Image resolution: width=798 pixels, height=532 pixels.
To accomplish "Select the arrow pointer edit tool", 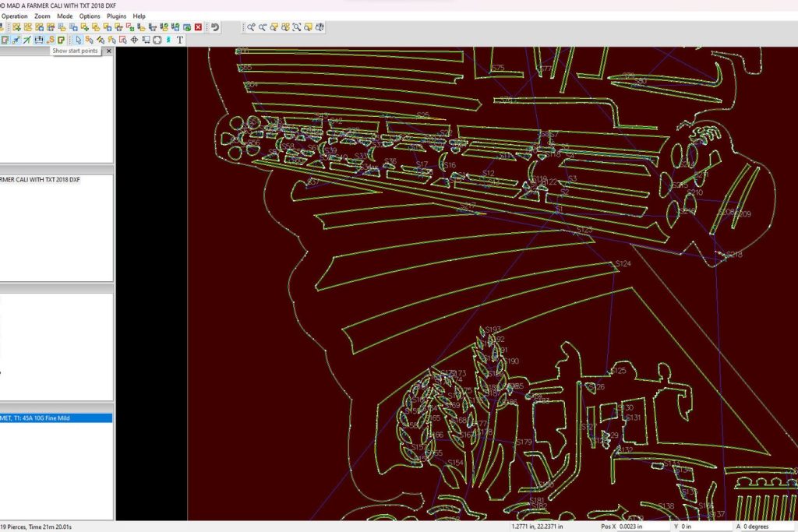I will 78,40.
